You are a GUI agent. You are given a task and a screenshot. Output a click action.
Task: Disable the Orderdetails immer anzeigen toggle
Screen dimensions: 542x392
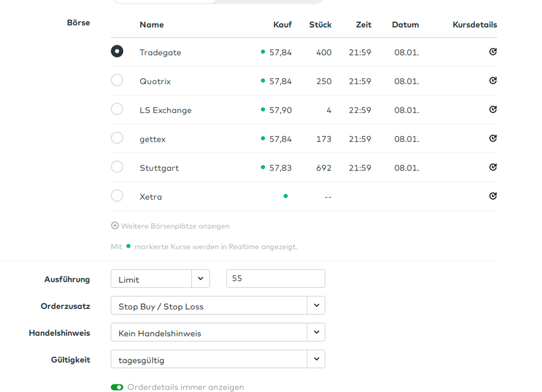click(117, 387)
